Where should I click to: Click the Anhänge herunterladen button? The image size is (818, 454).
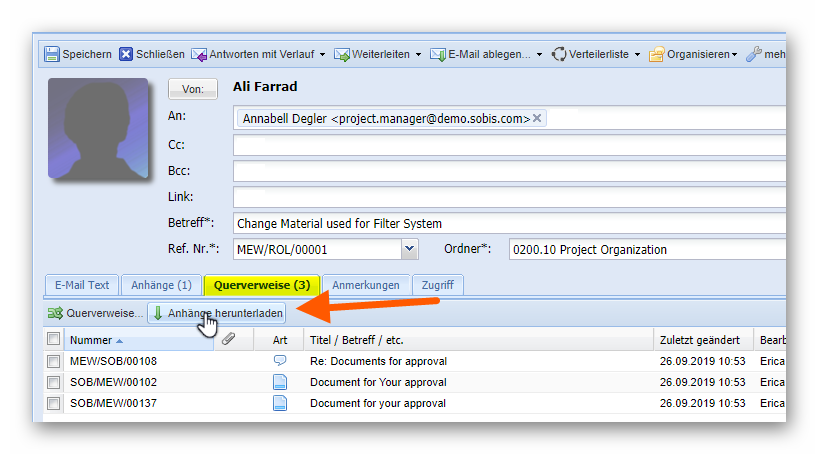[217, 313]
